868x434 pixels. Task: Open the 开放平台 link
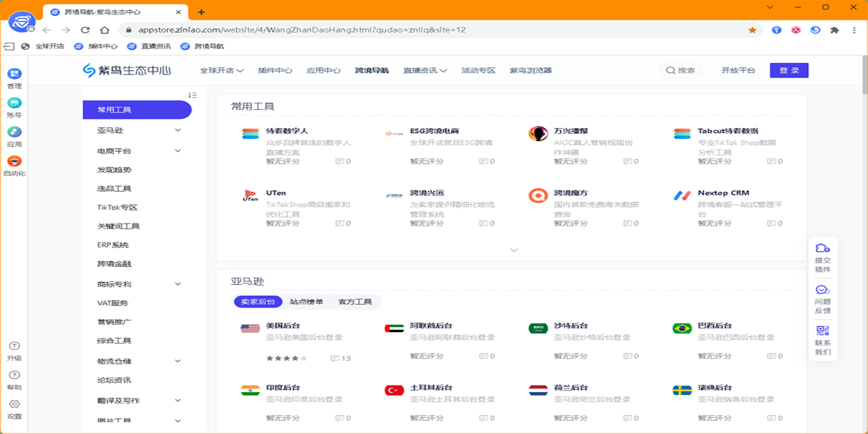click(738, 71)
